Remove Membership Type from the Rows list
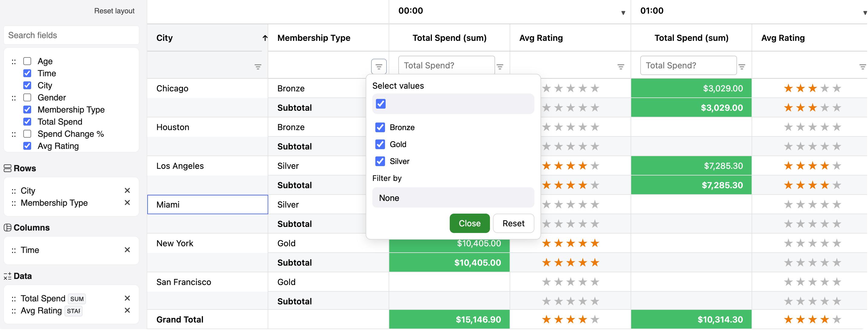The image size is (868, 331). tap(127, 203)
